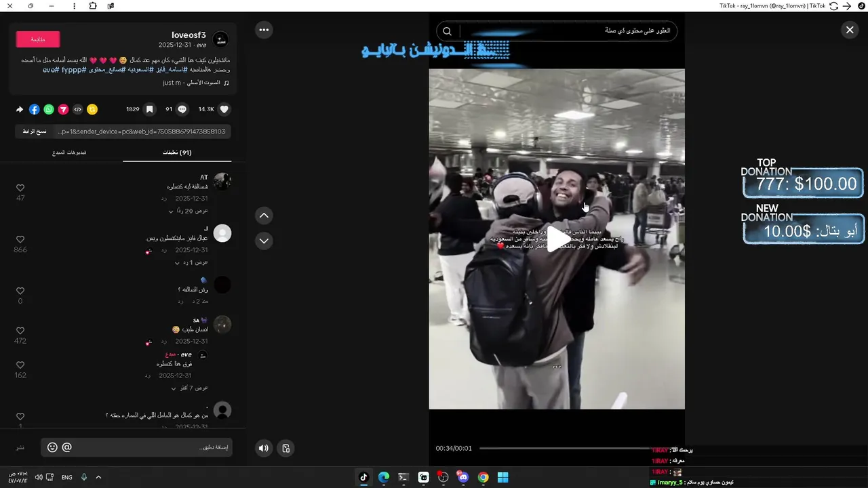
Task: Open SA's commenter avatar
Action: 222,325
